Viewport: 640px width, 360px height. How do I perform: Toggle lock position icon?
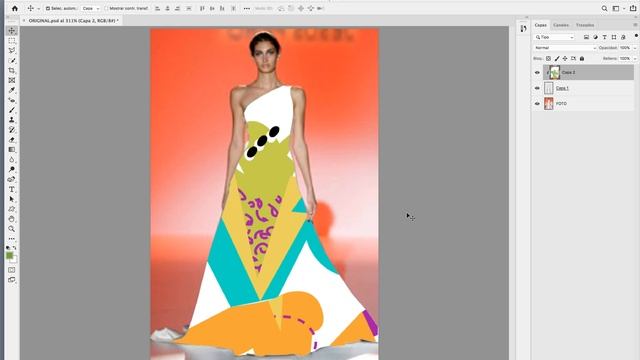tap(565, 59)
